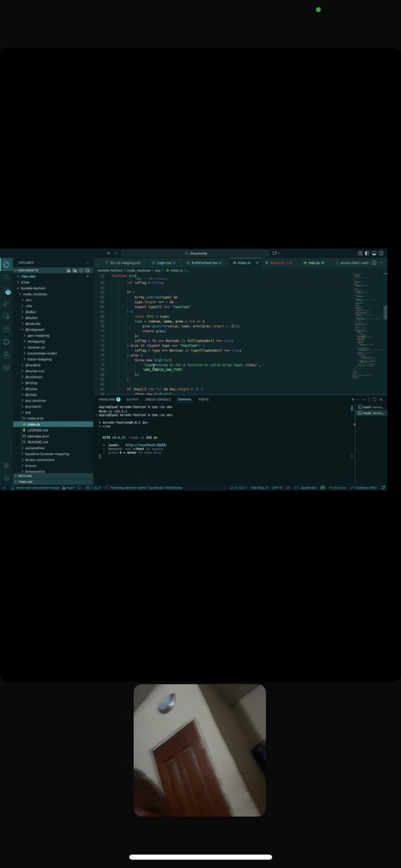401x868 pixels.
Task: Expand the TIMELINE section
Action: [x=53, y=482]
